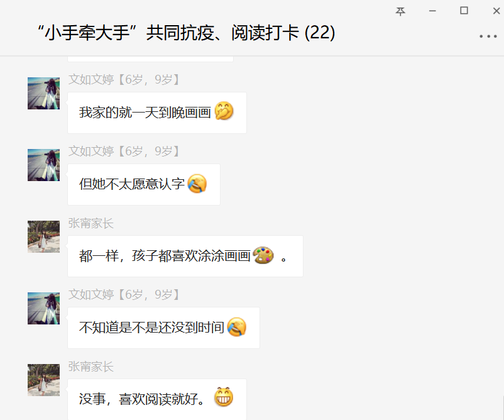This screenshot has height=420, width=504.
Task: Select message bubble 我家的就一天到晚画画
Action: coord(157,113)
